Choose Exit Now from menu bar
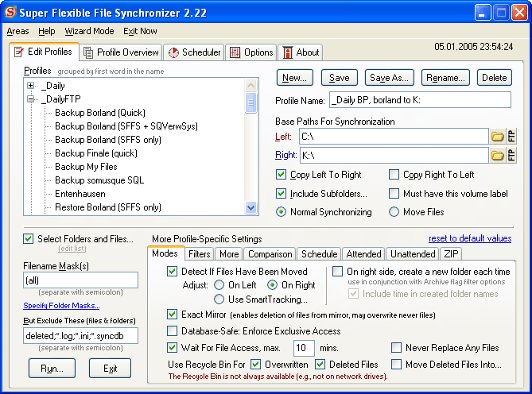532x394 pixels. coord(140,31)
